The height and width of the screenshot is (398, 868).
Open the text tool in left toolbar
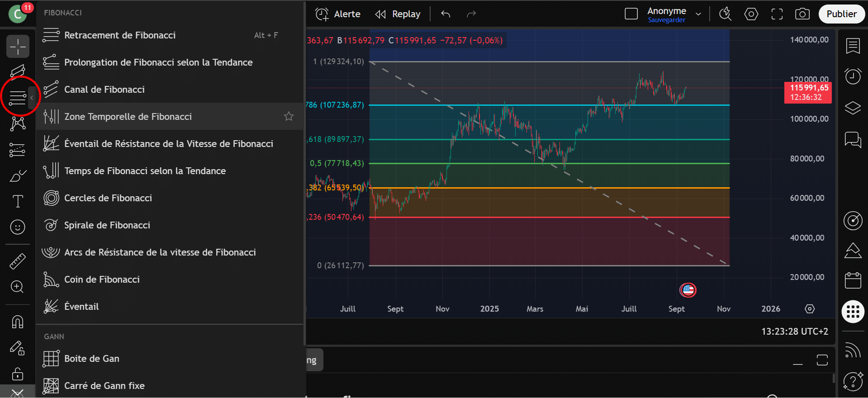pyautogui.click(x=18, y=201)
